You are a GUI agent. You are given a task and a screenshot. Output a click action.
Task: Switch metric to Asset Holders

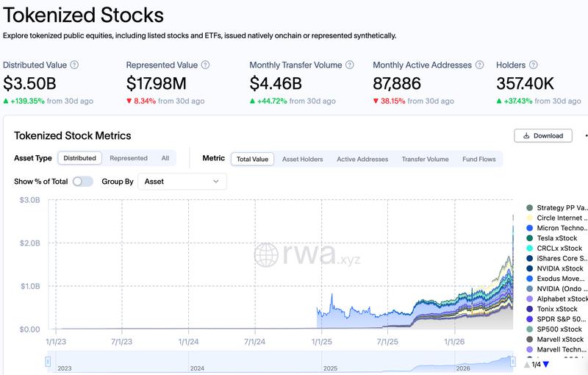(x=303, y=159)
